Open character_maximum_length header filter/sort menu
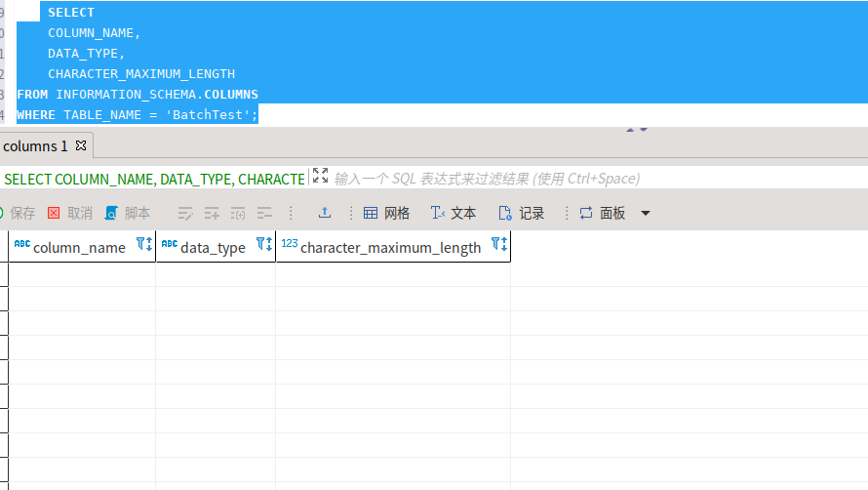The width and height of the screenshot is (868, 490). pos(498,244)
